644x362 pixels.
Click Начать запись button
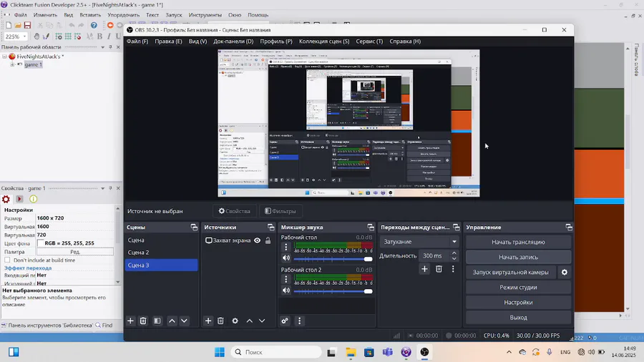point(518,258)
